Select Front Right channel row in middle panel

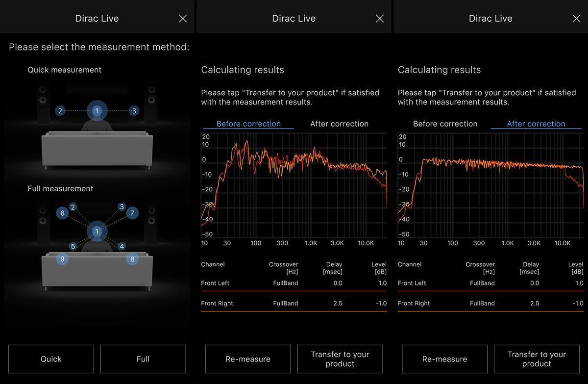click(x=294, y=303)
